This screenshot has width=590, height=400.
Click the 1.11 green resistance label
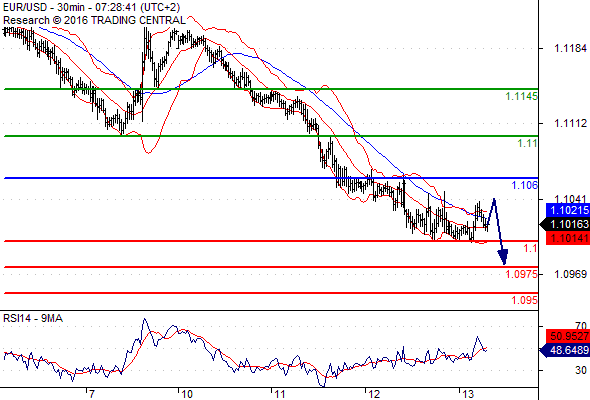(527, 143)
